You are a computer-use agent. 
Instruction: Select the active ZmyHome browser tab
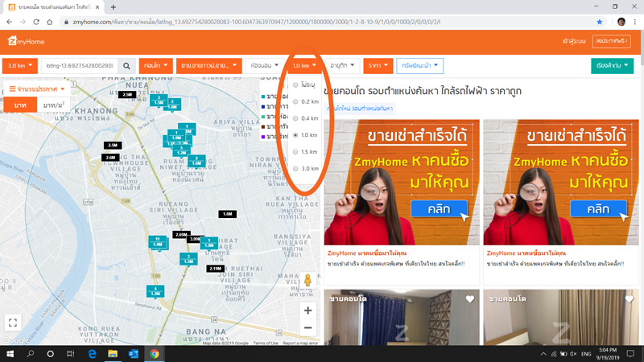click(52, 7)
